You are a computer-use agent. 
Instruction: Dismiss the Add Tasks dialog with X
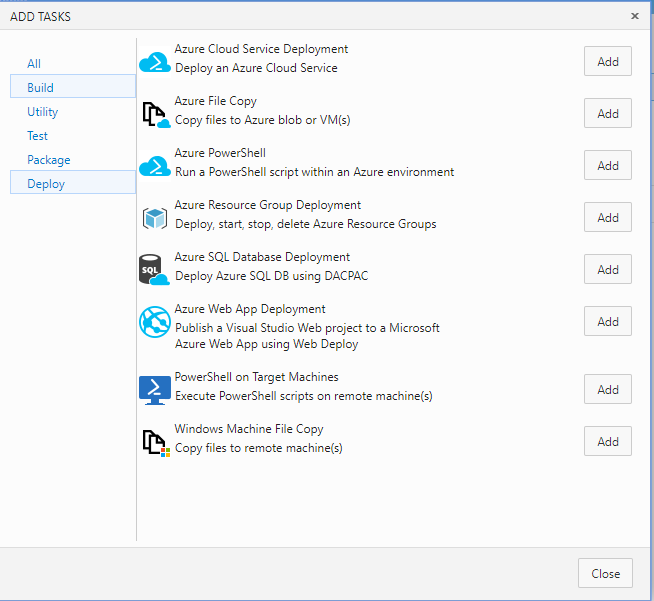coord(635,16)
